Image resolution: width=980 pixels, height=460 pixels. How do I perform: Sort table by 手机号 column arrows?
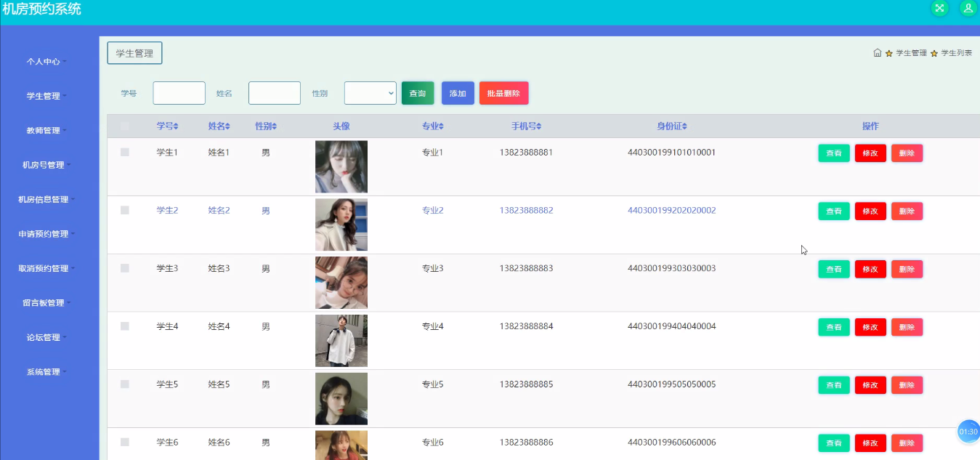(x=538, y=126)
